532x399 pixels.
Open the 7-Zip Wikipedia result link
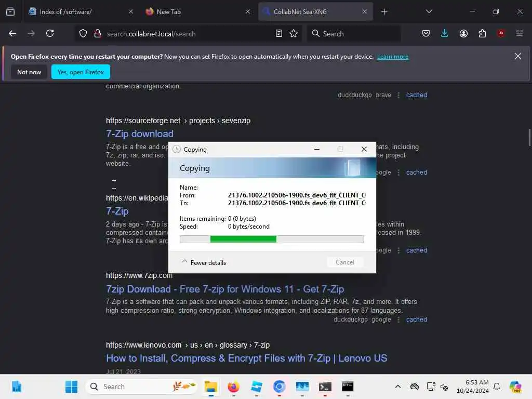coord(117,211)
